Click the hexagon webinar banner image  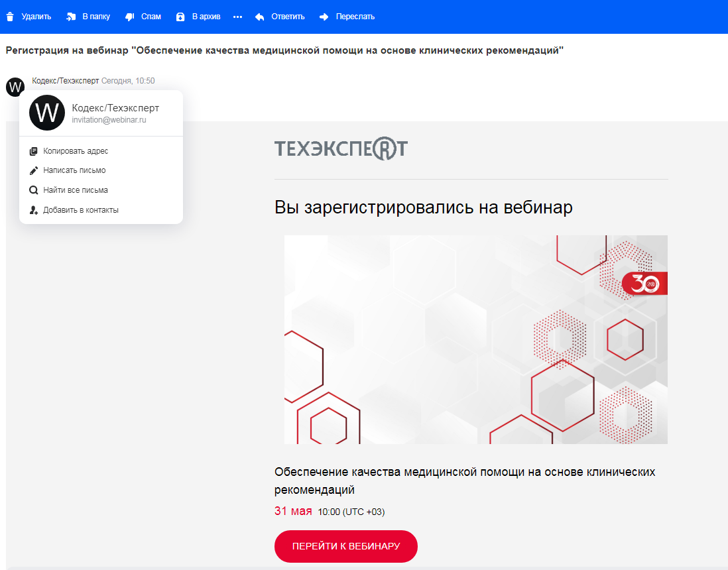coord(475,339)
